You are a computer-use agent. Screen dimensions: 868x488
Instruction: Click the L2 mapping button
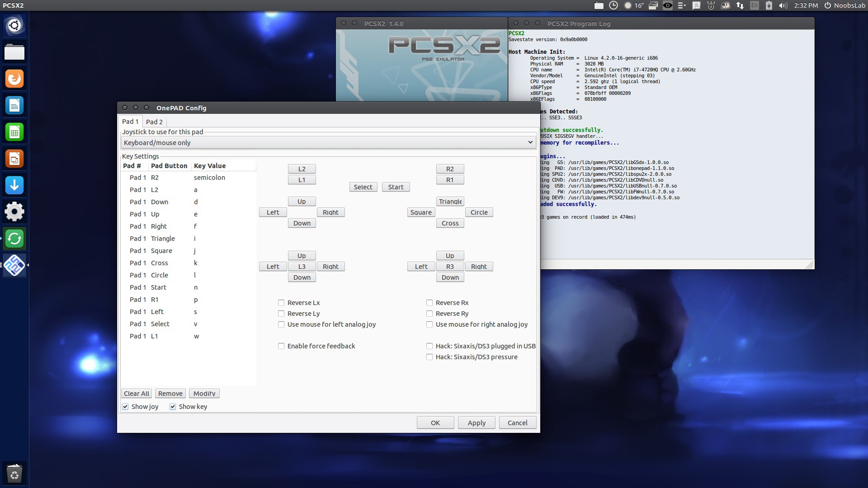[x=302, y=169]
